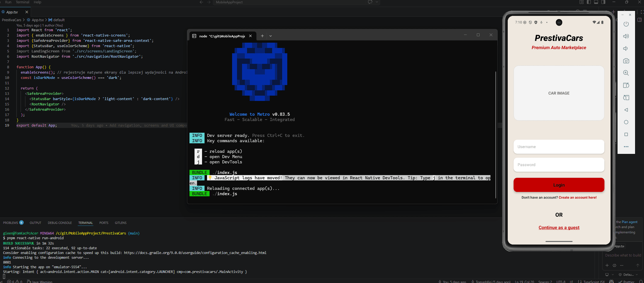
Task: Switch to GITLENS panel tab
Action: click(121, 223)
